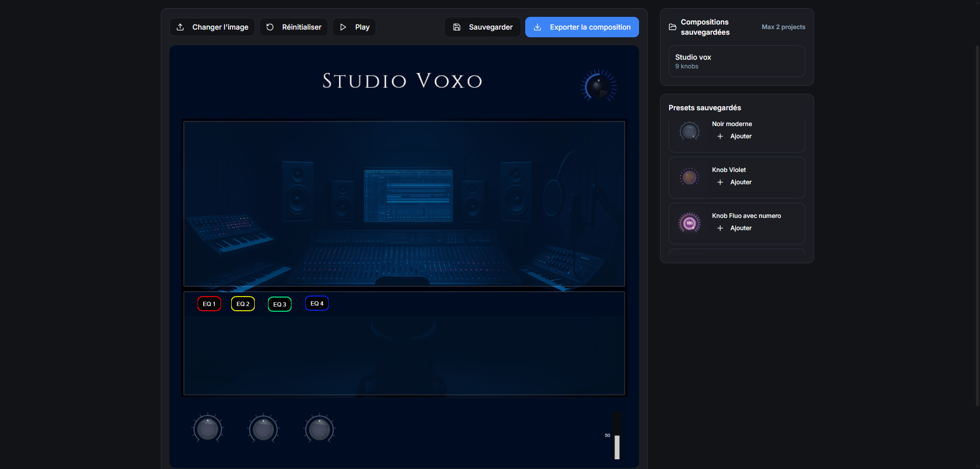Click Exporter la composition
This screenshot has width=980, height=469.
point(582,27)
